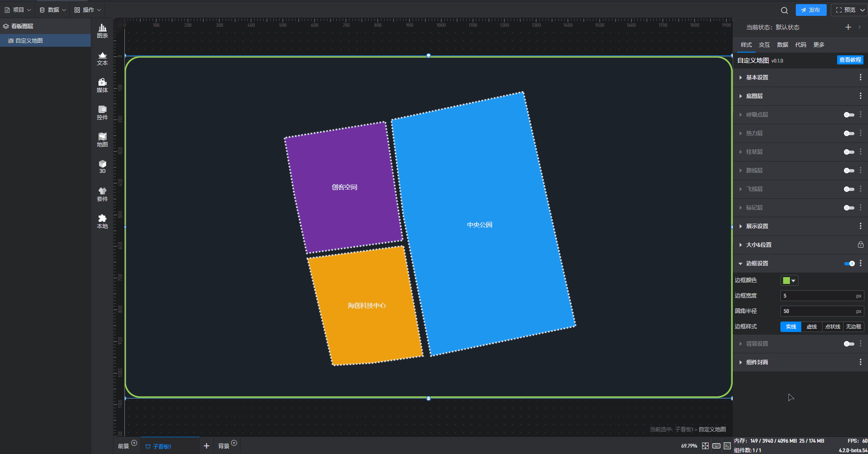The image size is (868, 454).
Task: Enable the 背景设置 toggle switch
Action: [x=849, y=344]
